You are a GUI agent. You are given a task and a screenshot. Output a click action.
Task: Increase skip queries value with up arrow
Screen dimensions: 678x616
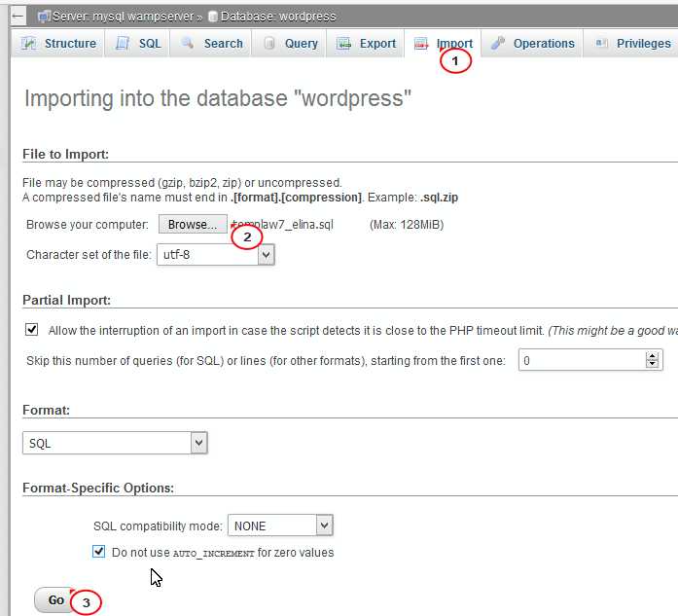pos(652,356)
